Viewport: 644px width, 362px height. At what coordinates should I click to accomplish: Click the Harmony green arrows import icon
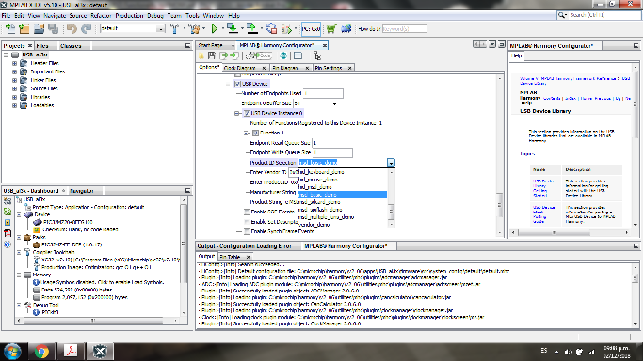click(x=229, y=55)
